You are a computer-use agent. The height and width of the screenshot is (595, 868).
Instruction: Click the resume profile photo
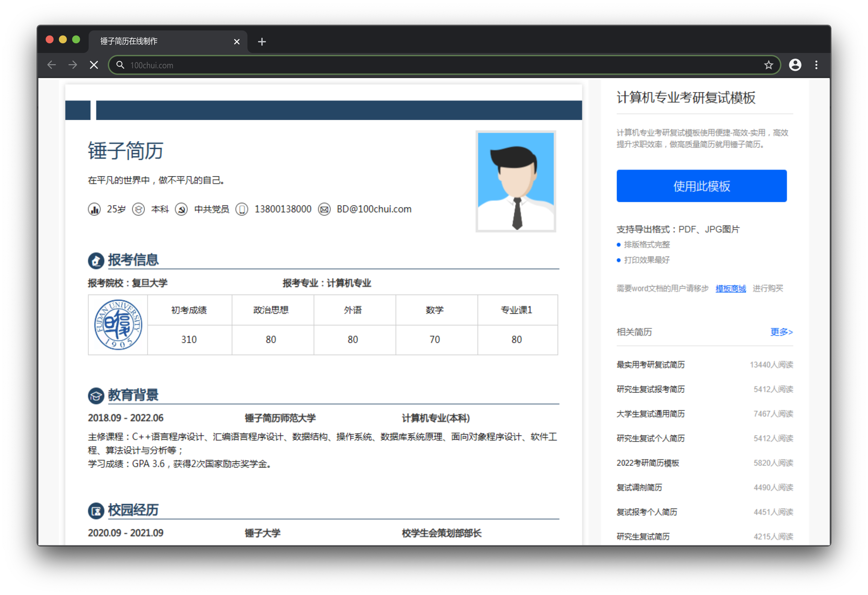(x=516, y=181)
